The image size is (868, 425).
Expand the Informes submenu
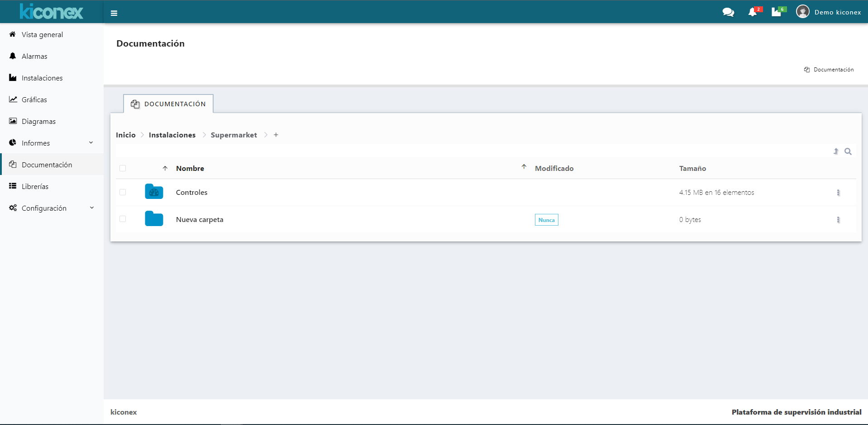[x=91, y=143]
